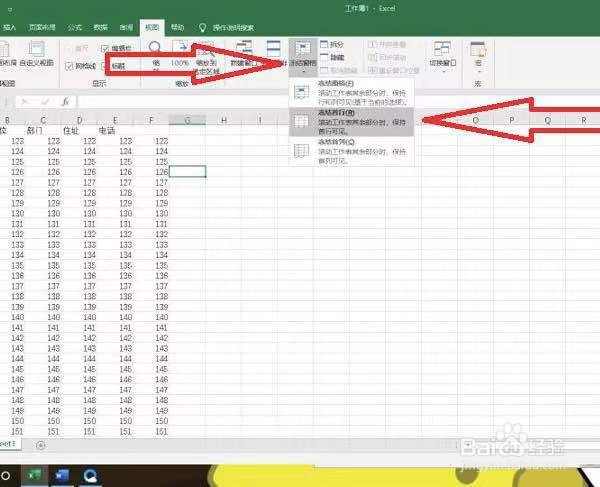
Task: Choose 冻结首行(R) freeze top row
Action: [351, 122]
